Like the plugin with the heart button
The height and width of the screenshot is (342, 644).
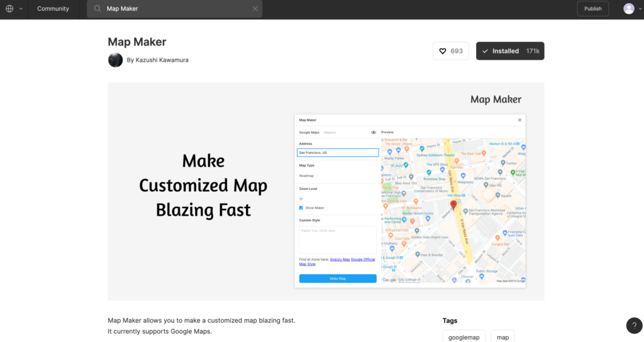pyautogui.click(x=450, y=51)
